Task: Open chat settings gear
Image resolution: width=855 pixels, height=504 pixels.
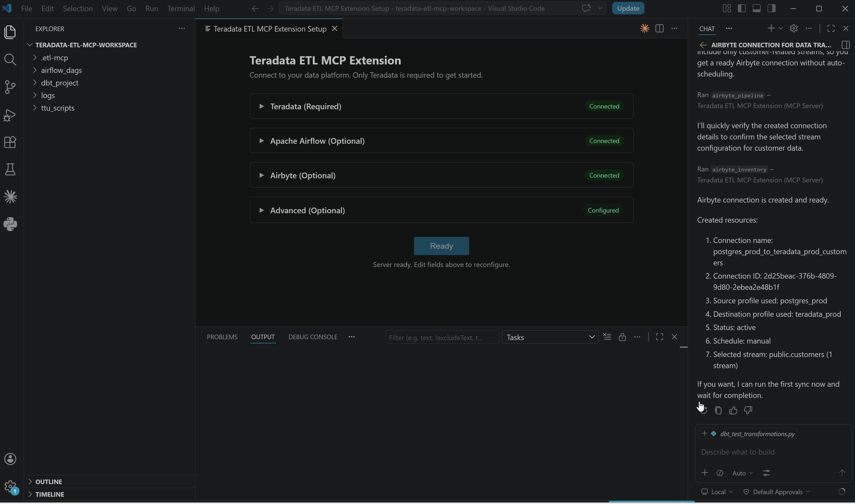Action: [794, 28]
